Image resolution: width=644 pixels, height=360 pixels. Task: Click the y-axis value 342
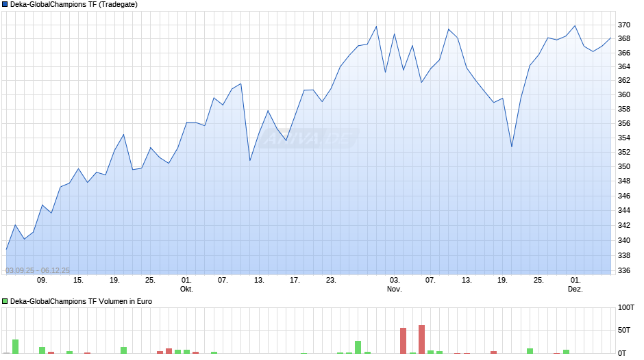click(x=624, y=225)
